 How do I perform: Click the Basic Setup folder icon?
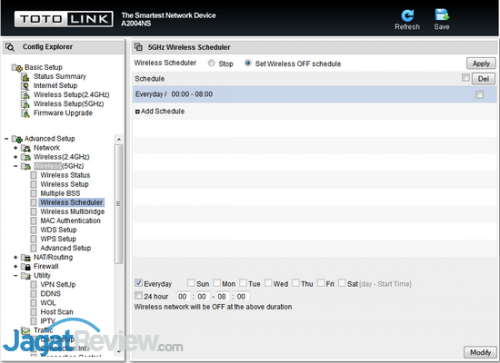(x=17, y=68)
